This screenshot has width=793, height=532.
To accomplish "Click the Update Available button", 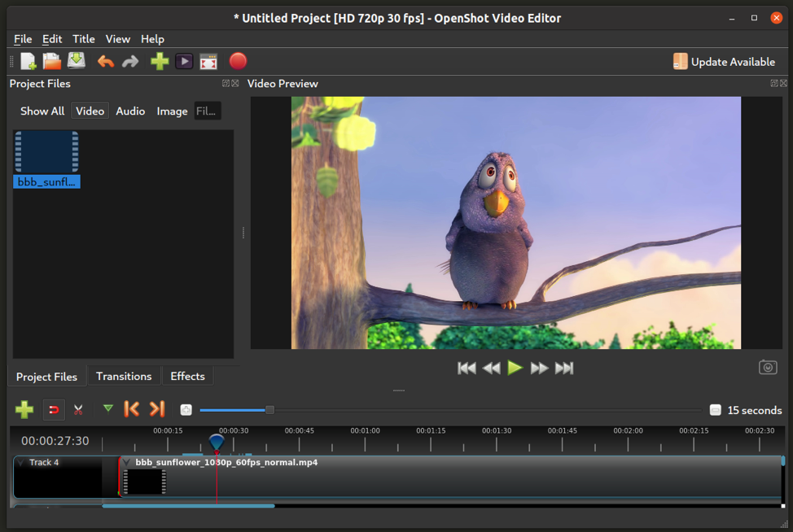I will [724, 62].
